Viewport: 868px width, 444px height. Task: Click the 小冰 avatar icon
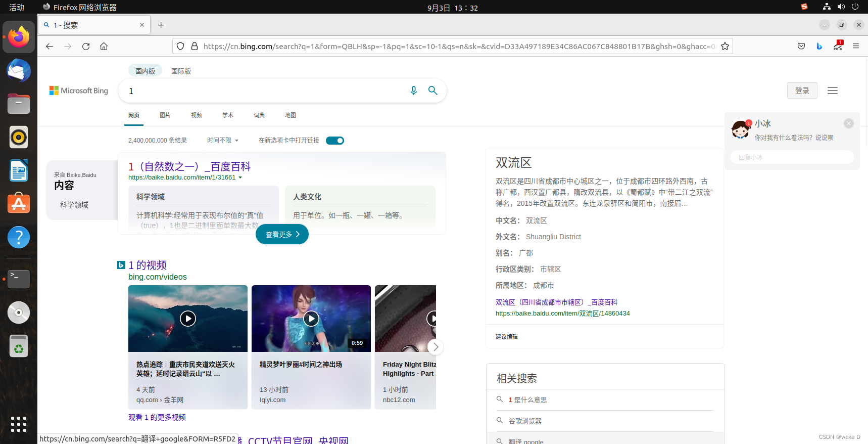point(741,129)
